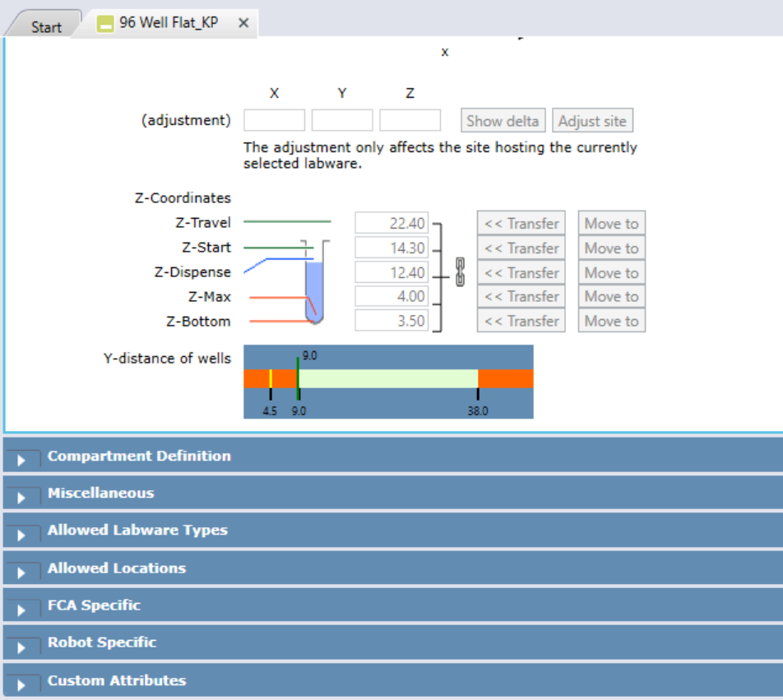783x700 pixels.
Task: Click the chain link icon joining Z values
Action: [459, 272]
